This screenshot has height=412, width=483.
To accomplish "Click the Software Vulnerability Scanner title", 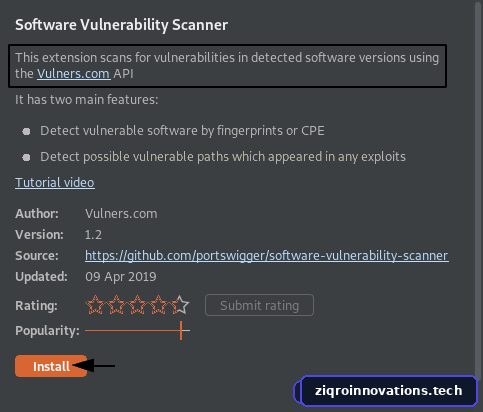I will click(121, 25).
